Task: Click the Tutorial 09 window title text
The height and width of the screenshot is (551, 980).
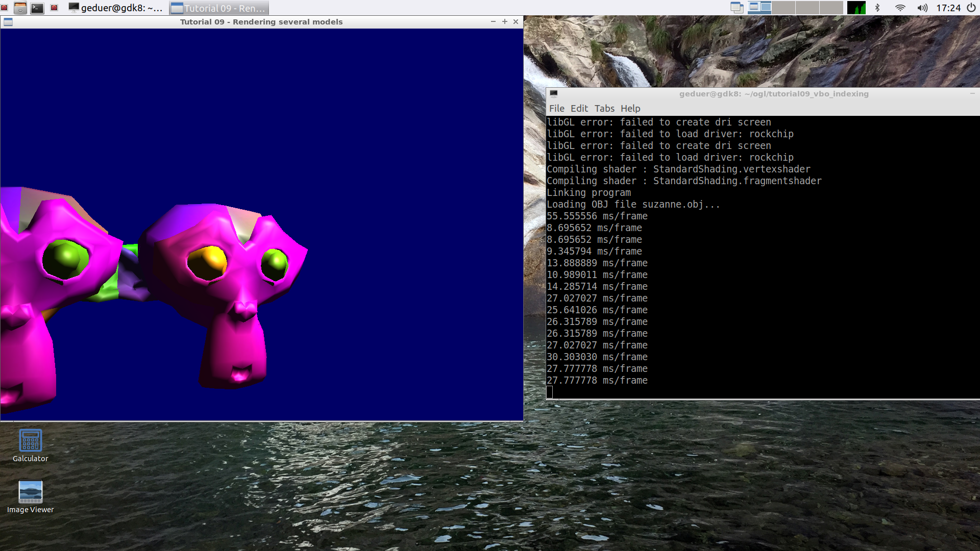Action: point(261,22)
